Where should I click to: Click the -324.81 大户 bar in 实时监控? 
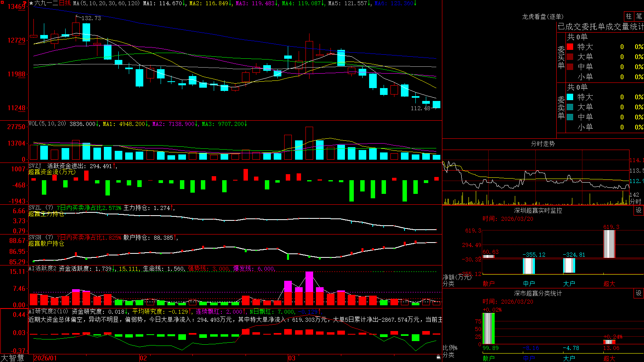point(569,265)
